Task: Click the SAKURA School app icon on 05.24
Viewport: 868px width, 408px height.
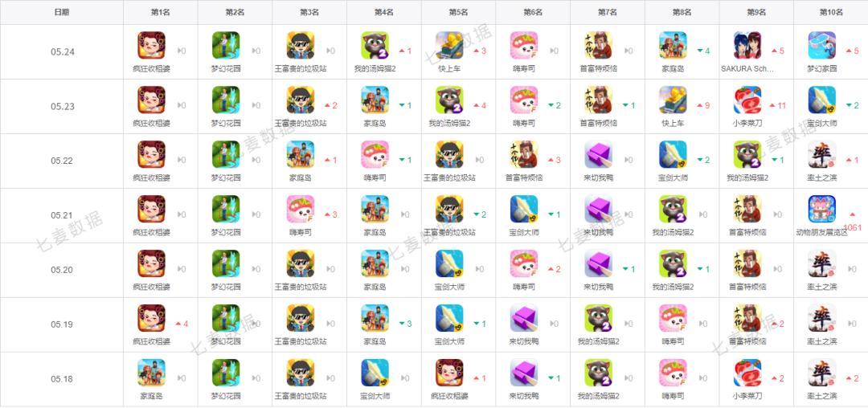Action: click(x=747, y=45)
